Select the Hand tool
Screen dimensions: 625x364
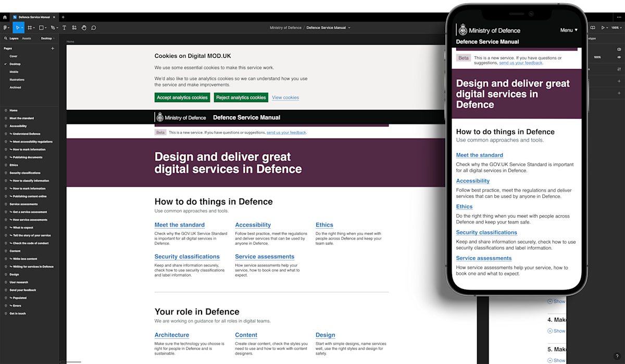click(84, 28)
